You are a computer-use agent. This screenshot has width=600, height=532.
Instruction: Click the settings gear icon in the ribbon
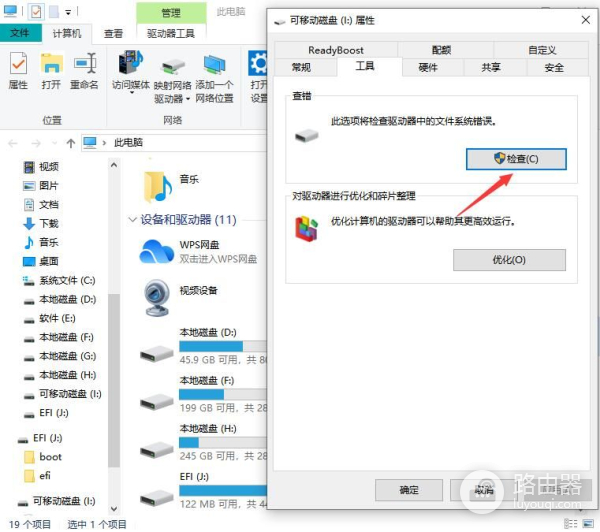[x=258, y=63]
